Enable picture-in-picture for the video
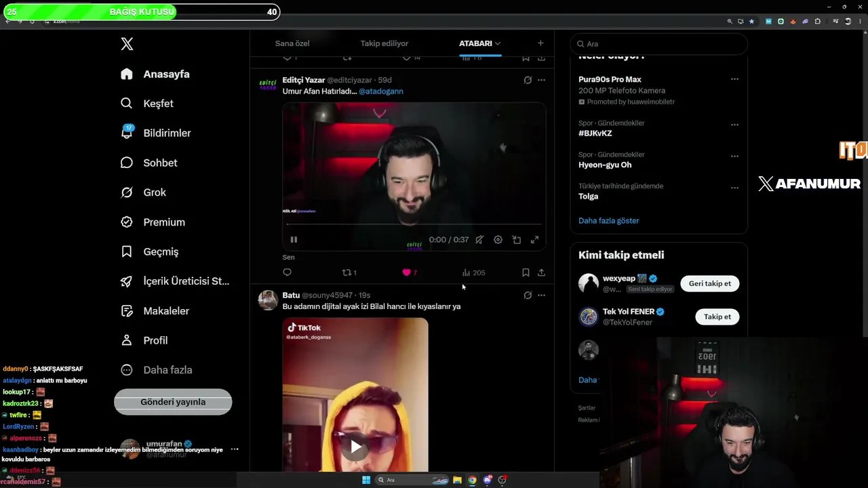868x488 pixels. [x=517, y=239]
